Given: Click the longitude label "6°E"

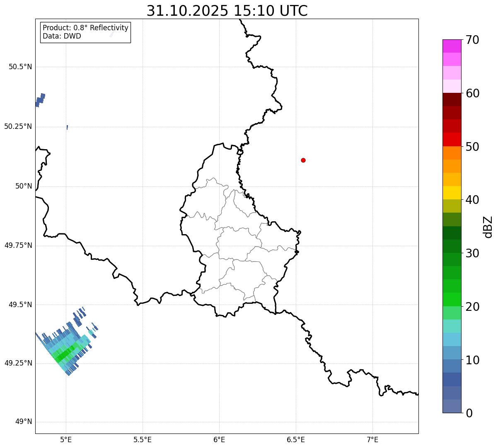Looking at the screenshot, I should (x=219, y=439).
